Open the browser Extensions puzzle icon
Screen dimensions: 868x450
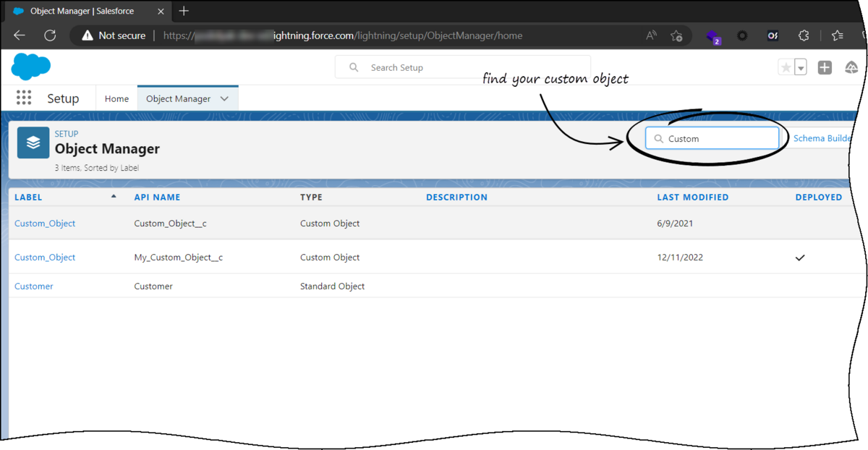point(804,35)
